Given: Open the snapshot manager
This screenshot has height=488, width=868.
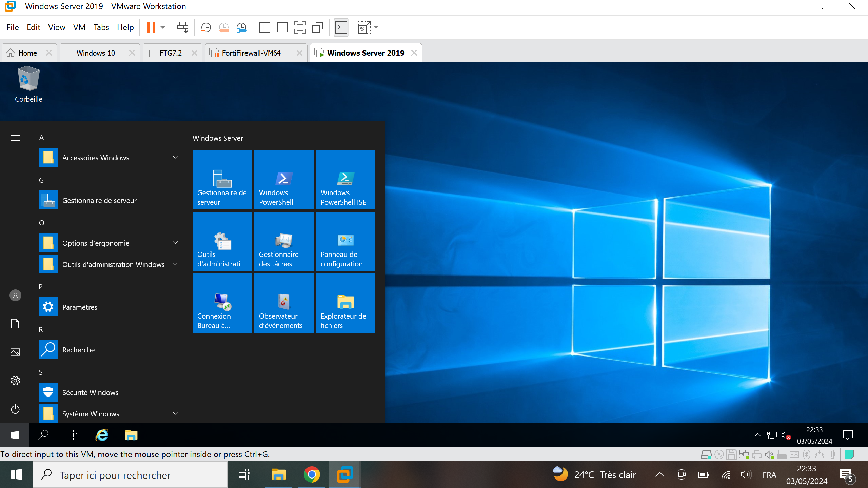Looking at the screenshot, I should 242,27.
